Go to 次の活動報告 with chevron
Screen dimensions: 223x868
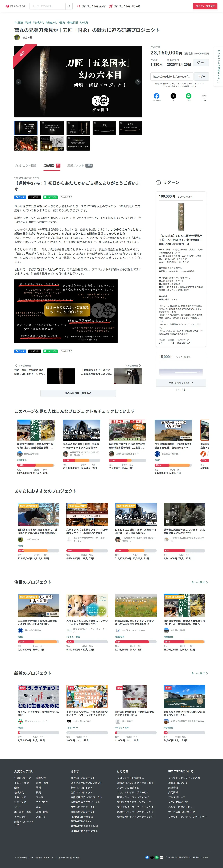(133, 366)
